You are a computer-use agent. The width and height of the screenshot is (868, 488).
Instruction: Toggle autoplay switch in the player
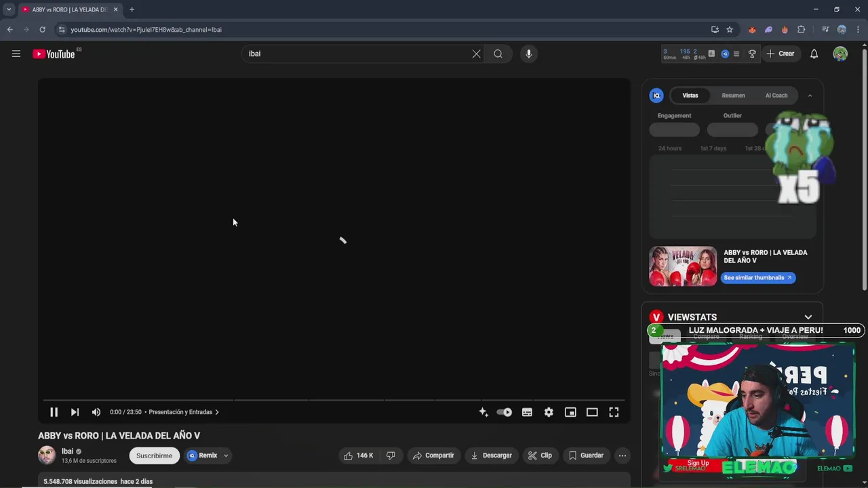[504, 412]
